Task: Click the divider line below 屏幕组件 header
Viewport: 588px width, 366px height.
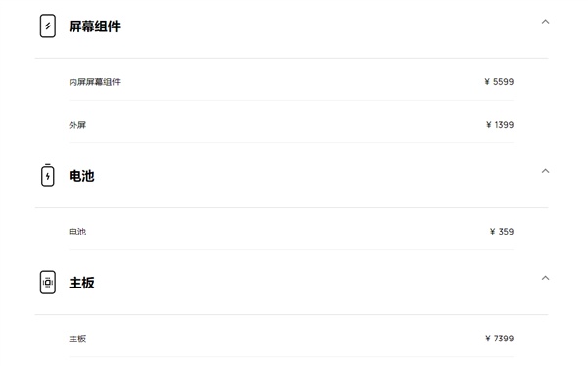Action: 292,58
